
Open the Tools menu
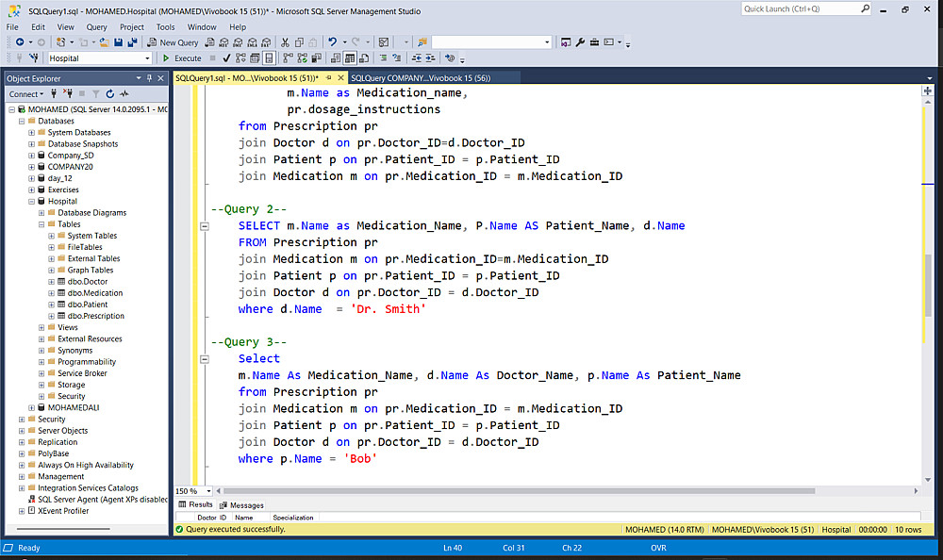coord(165,27)
